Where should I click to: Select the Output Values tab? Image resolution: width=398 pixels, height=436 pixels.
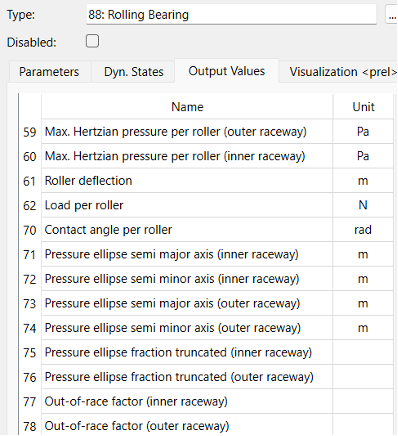(227, 71)
